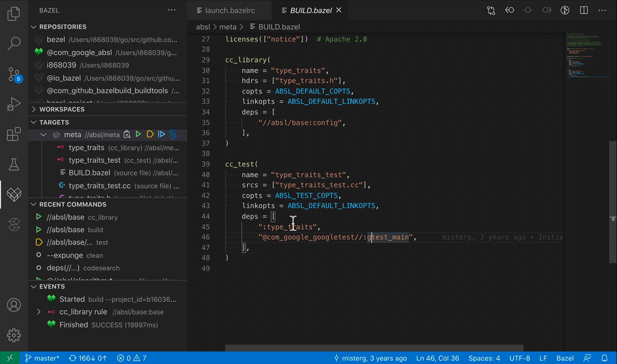Open notifications bell in status bar

coord(604,358)
